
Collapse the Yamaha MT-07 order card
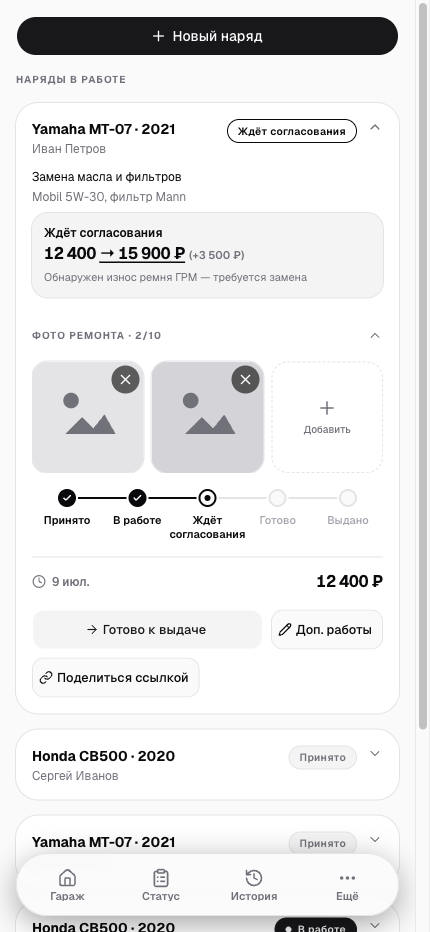tap(375, 127)
